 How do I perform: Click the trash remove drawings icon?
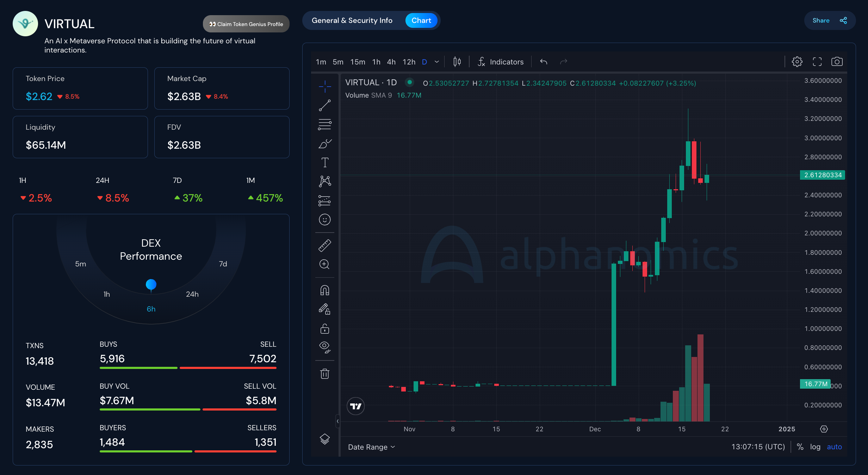[324, 374]
